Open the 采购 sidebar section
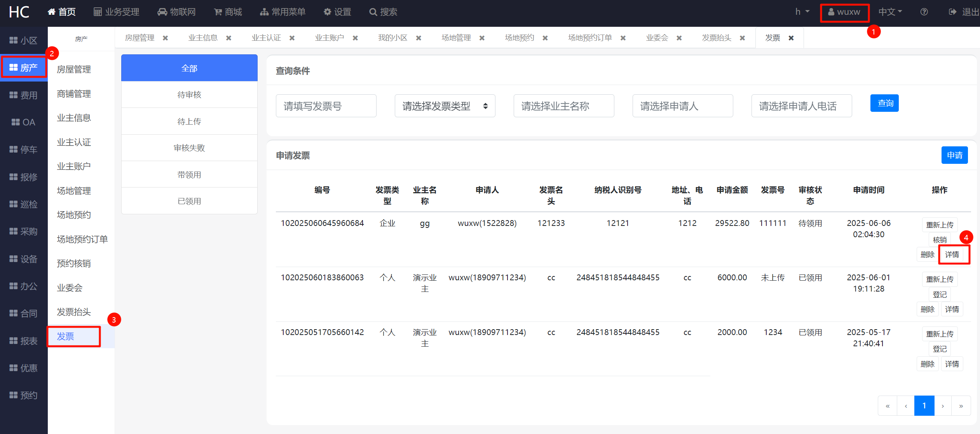 24,231
